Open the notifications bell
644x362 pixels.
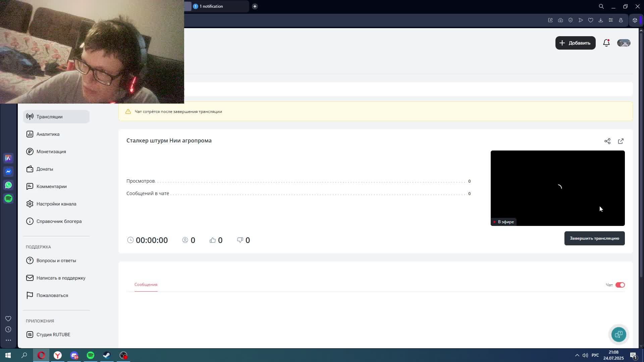[606, 43]
